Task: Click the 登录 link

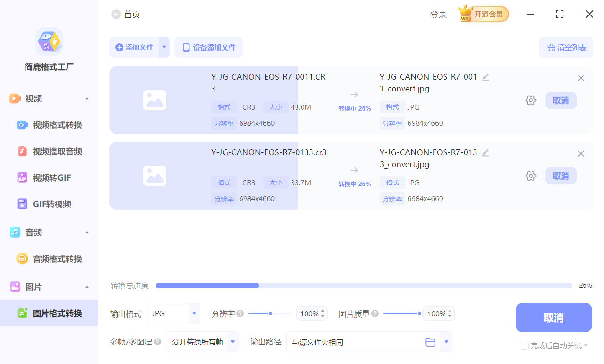Action: coord(439,15)
